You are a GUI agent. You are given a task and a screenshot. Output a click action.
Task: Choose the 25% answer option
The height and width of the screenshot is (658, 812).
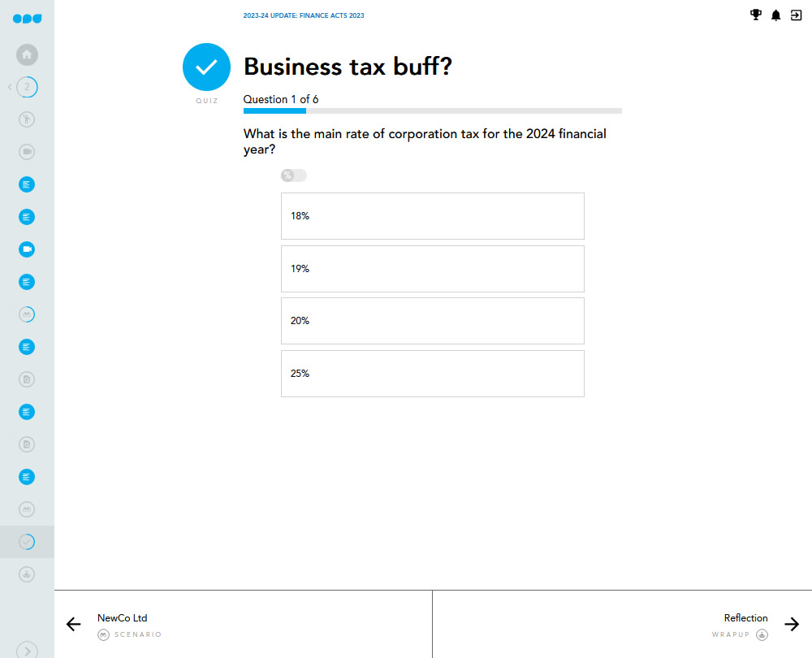tap(433, 374)
